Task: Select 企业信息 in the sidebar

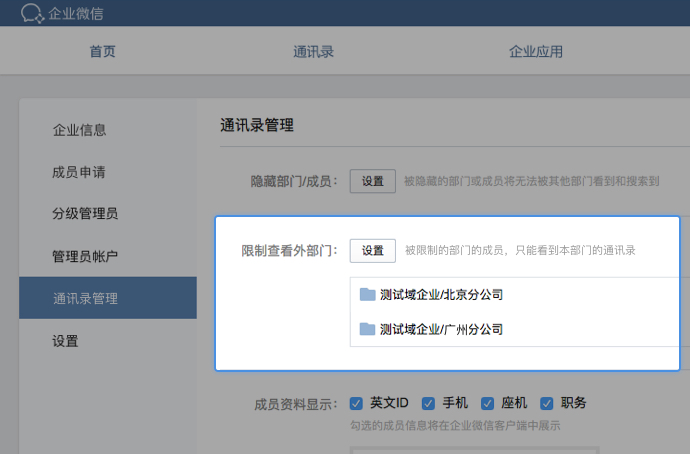Action: 80,130
